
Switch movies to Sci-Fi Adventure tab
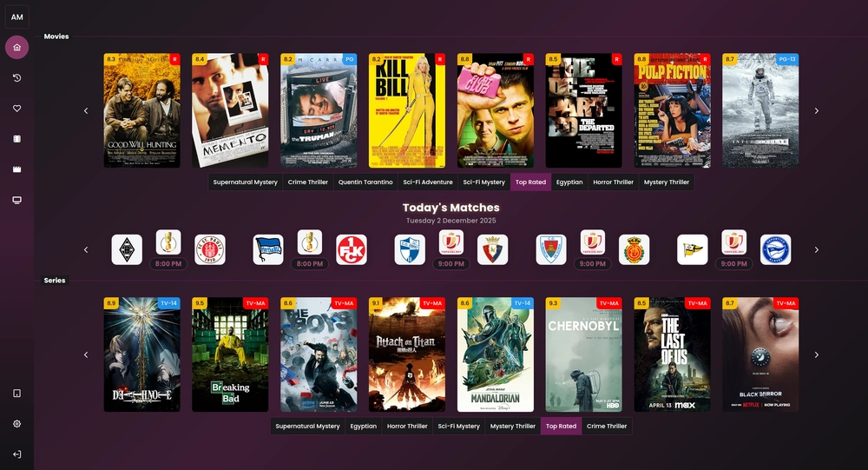click(x=428, y=182)
